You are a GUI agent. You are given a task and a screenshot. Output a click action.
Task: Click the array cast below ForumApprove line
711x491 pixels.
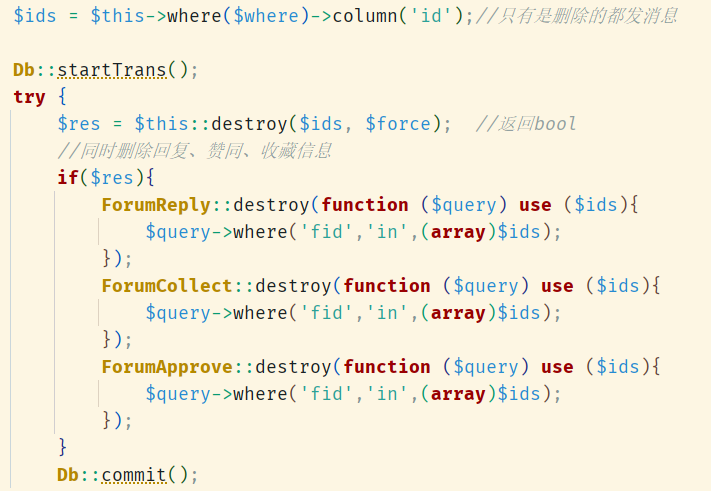458,394
